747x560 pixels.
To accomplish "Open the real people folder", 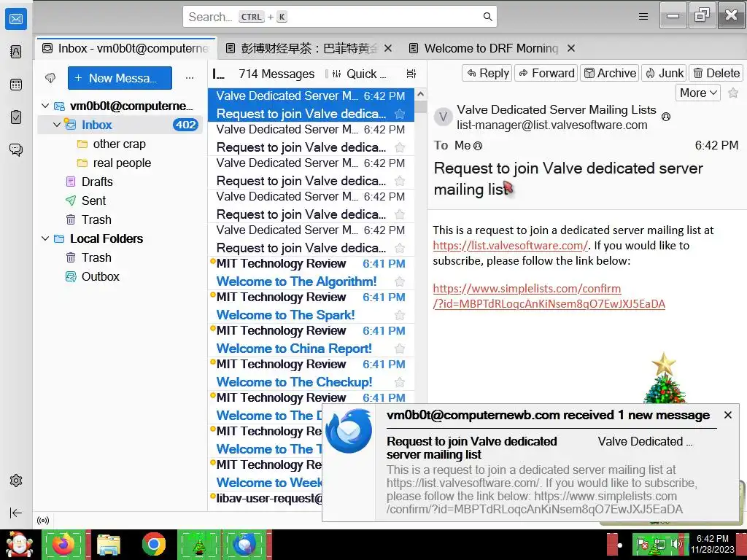I will 122,163.
